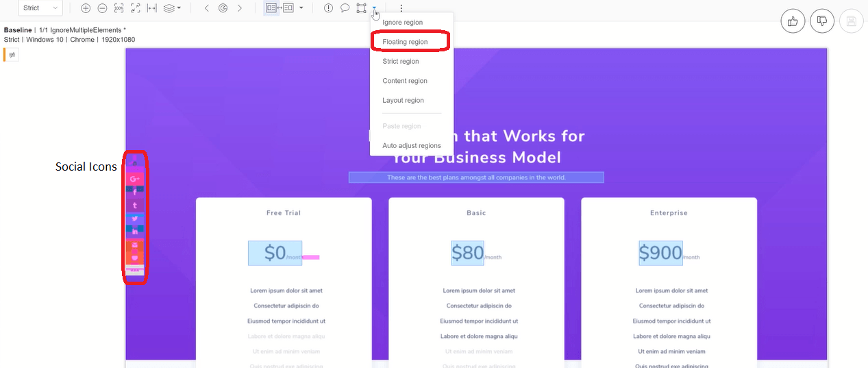Click the disabled save icon
The image size is (868, 368).
point(851,21)
